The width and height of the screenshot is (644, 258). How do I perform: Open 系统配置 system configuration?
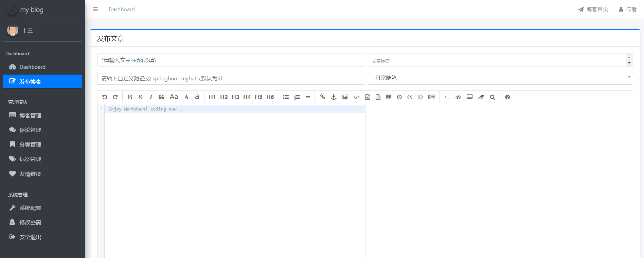tap(42, 208)
